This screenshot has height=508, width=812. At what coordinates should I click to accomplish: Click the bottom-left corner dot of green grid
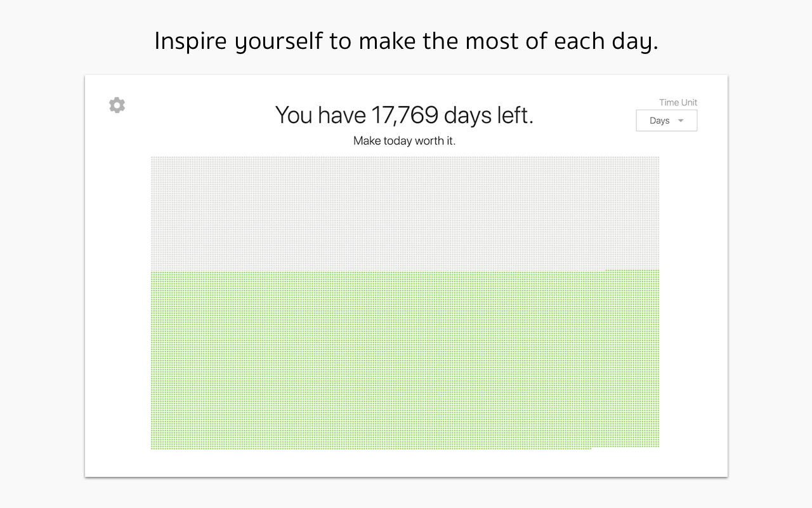152,448
